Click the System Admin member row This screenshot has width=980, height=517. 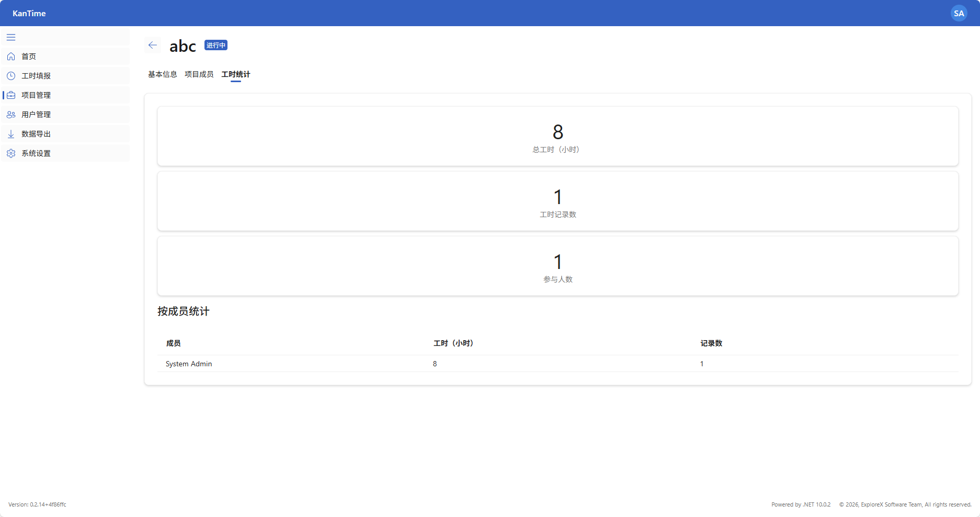(189, 364)
